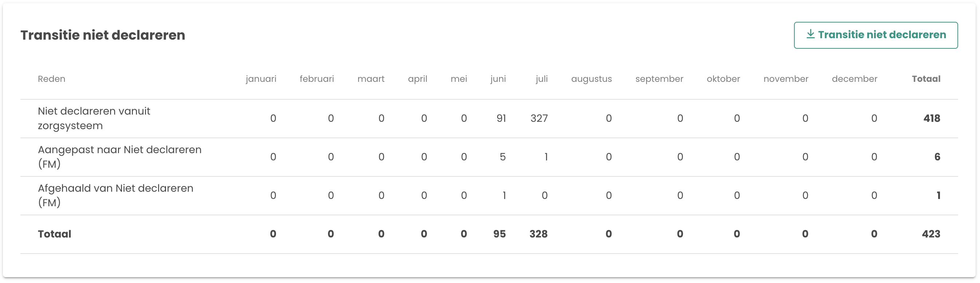This screenshot has width=980, height=283.
Task: Select the Aangepast naar Niet declareren row
Action: tap(119, 157)
